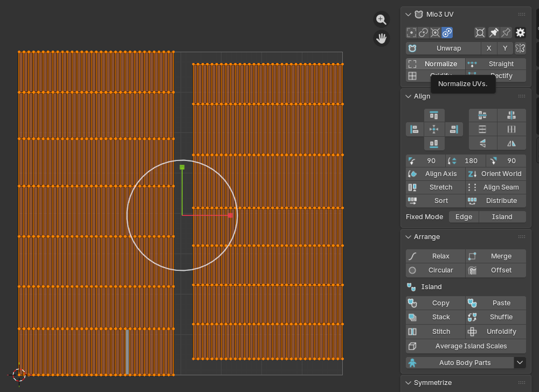
Task: Collapse the Align panel section
Action: tap(408, 96)
